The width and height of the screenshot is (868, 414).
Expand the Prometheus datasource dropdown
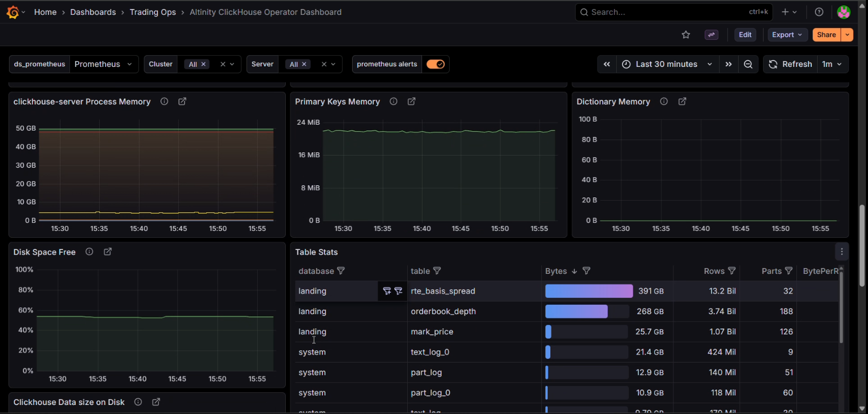pyautogui.click(x=104, y=64)
